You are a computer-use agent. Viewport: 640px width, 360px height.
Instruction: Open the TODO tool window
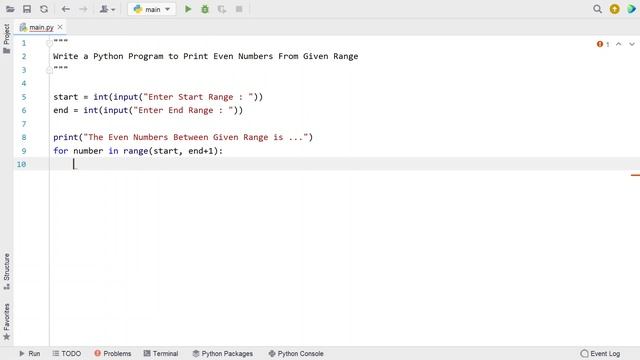[x=67, y=353]
